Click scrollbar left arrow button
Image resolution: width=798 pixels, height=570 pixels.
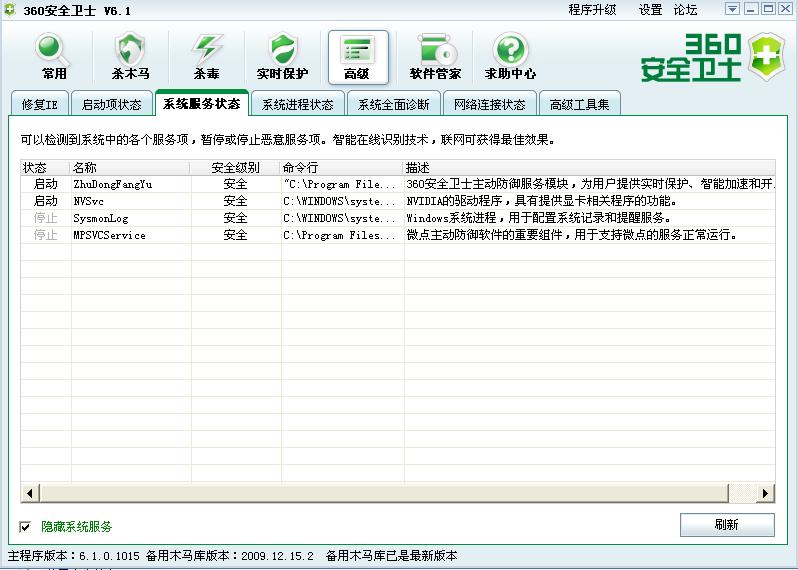30,493
